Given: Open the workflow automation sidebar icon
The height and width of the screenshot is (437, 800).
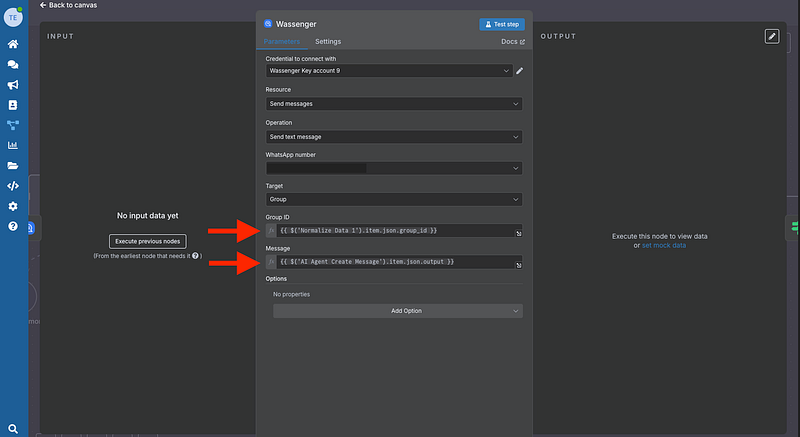Looking at the screenshot, I should [13, 125].
